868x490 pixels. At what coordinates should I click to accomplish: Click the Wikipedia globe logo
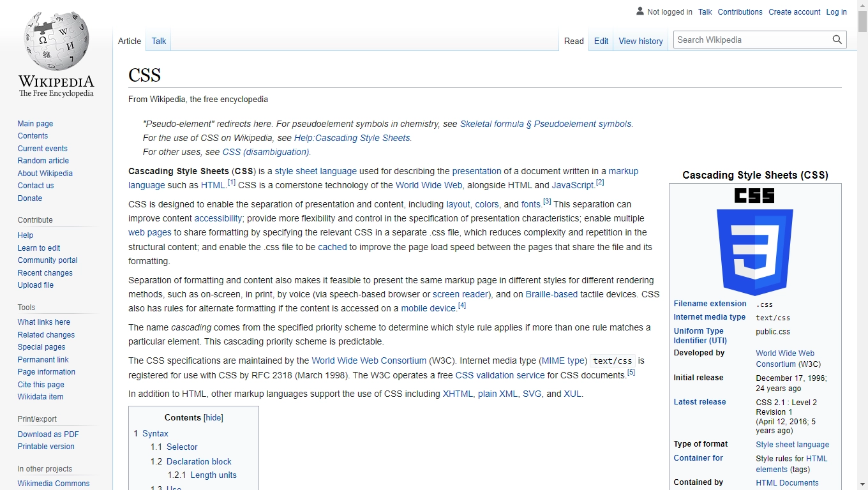[56, 38]
